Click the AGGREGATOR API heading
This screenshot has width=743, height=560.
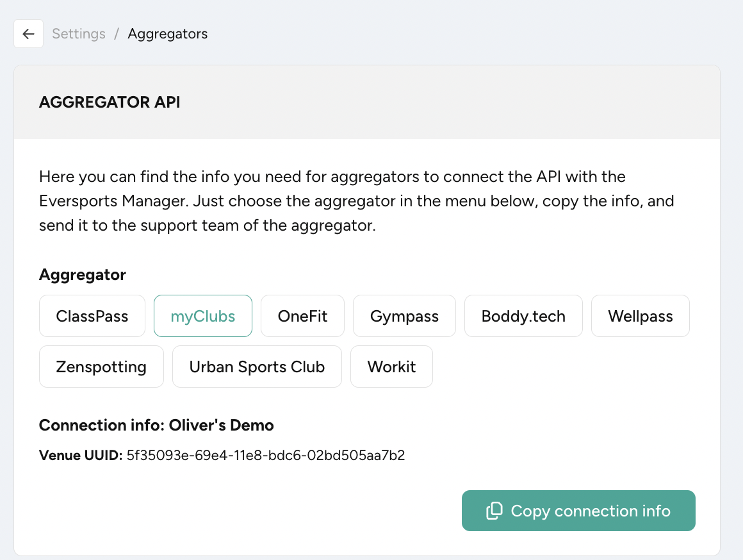pyautogui.click(x=110, y=102)
